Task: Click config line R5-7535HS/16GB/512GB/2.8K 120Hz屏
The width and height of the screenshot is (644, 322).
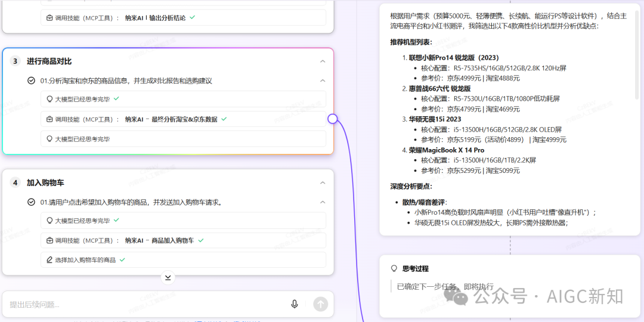Action: click(x=510, y=68)
